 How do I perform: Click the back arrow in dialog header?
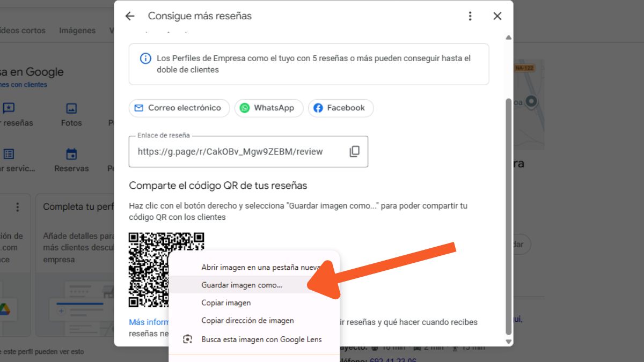(130, 16)
